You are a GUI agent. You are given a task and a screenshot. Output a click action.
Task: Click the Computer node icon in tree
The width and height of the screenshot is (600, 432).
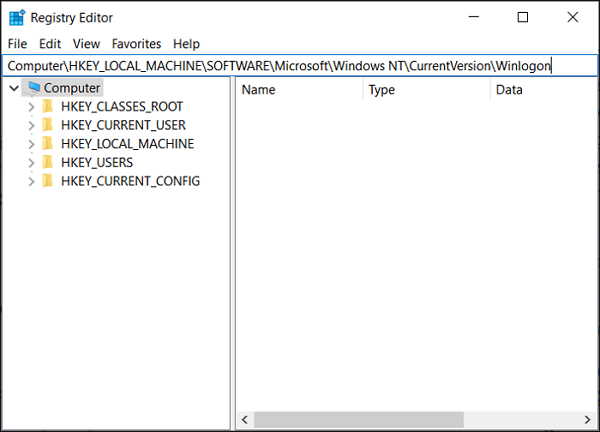(x=34, y=88)
